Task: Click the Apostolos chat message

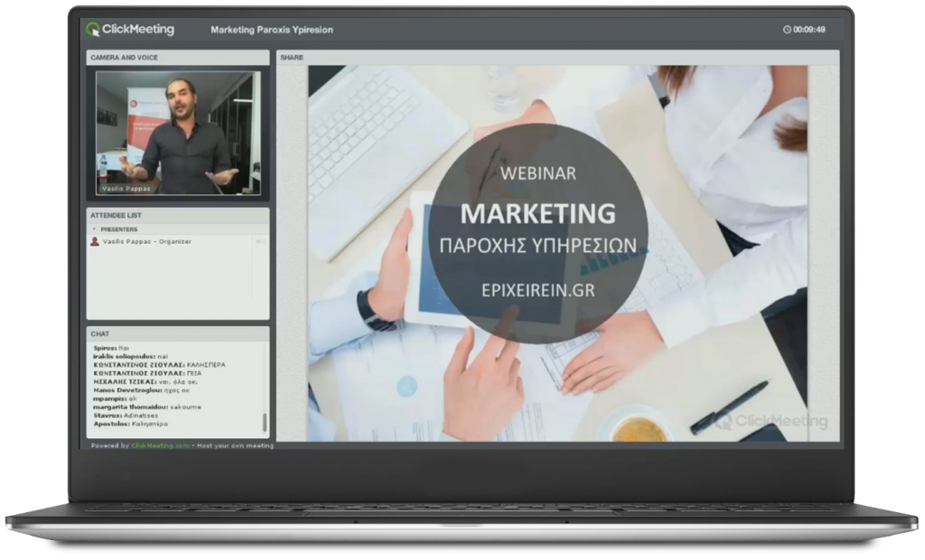Action: [x=130, y=424]
